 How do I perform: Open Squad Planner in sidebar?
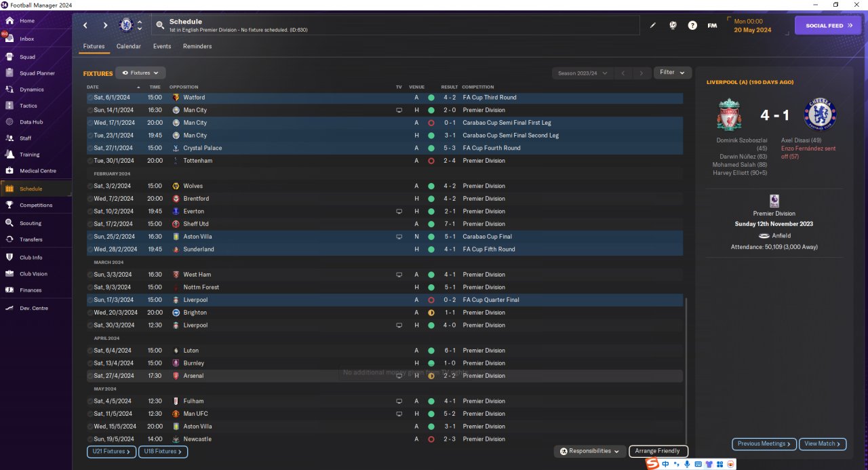pos(36,73)
